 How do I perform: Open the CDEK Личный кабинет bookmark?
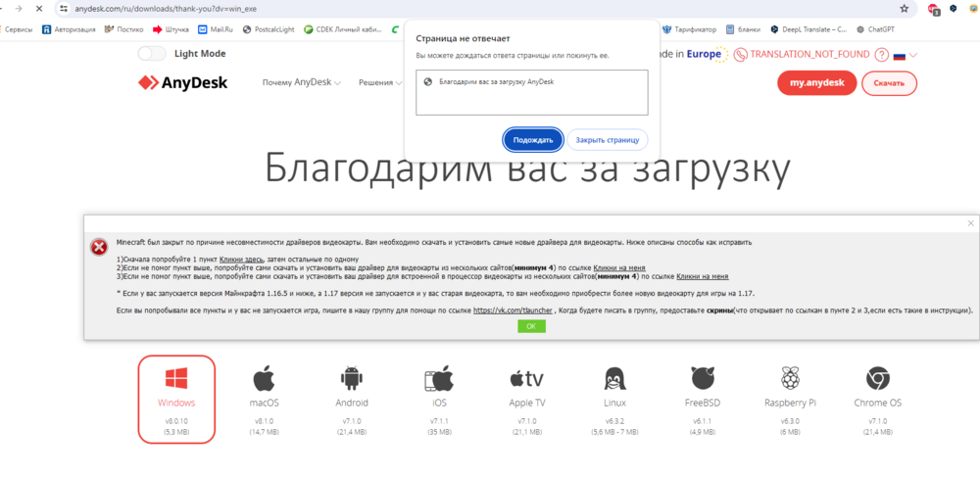[342, 28]
